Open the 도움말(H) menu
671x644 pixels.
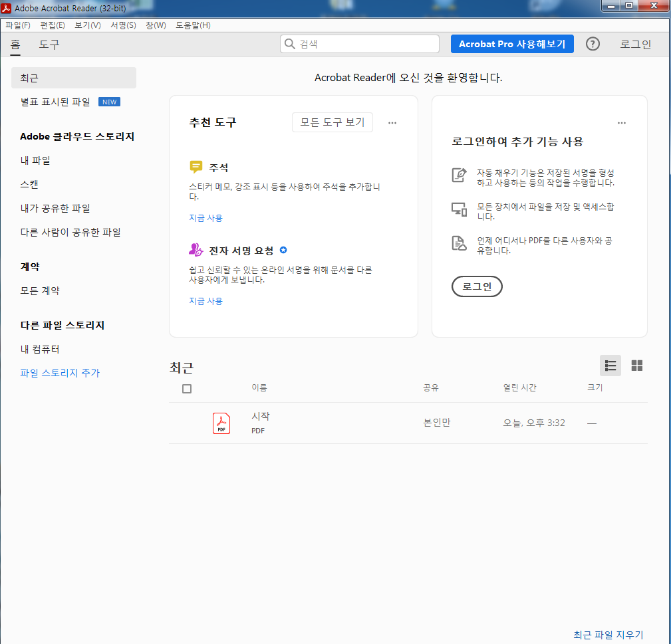point(193,25)
